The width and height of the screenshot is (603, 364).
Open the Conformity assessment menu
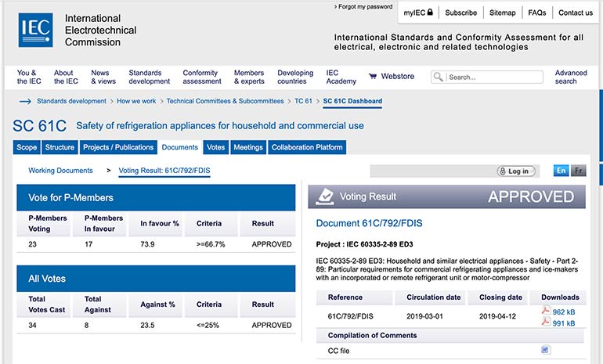pos(202,77)
